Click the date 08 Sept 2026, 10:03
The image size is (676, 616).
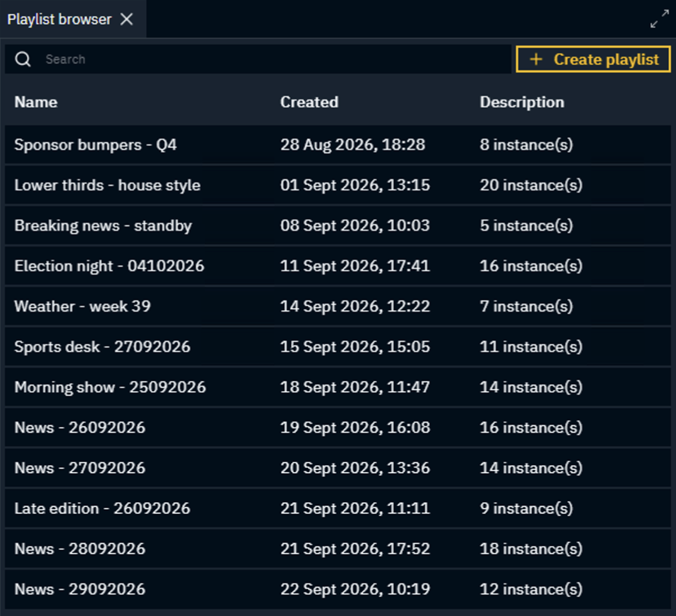tap(355, 225)
